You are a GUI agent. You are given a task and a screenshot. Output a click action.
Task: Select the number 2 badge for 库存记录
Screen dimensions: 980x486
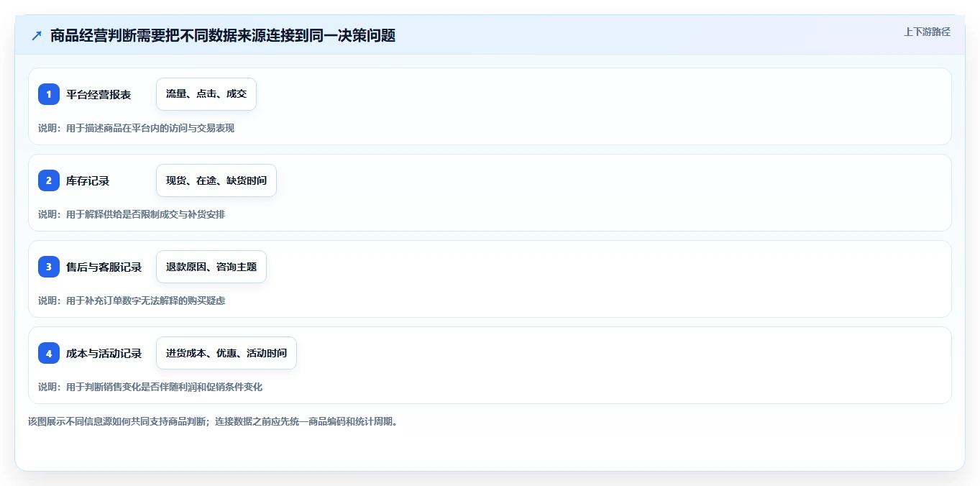click(x=49, y=180)
